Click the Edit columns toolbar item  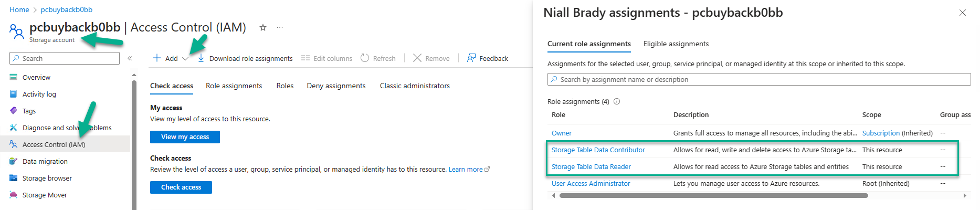(x=326, y=58)
